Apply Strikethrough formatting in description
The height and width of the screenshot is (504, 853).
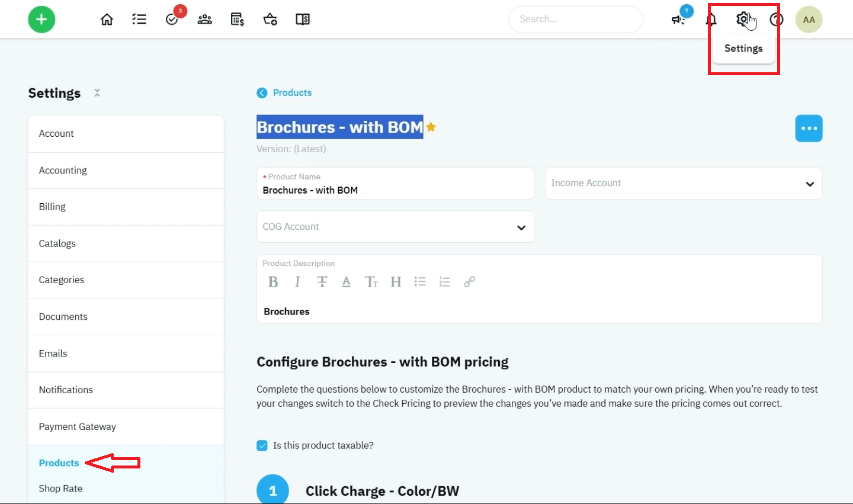point(322,282)
